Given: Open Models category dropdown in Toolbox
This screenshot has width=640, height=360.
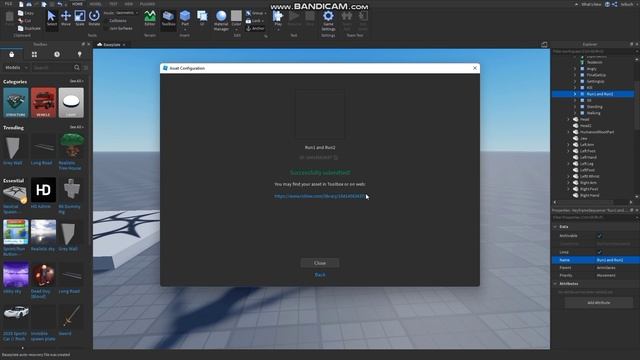Looking at the screenshot, I should coord(16,68).
